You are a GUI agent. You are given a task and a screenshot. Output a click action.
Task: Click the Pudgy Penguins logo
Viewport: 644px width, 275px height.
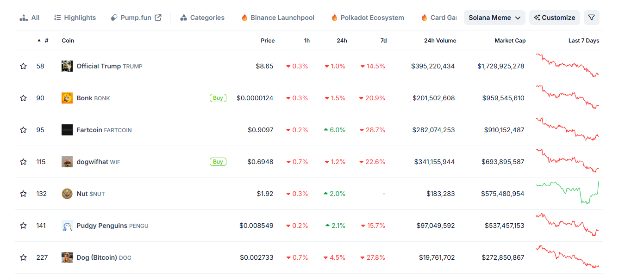(x=67, y=226)
